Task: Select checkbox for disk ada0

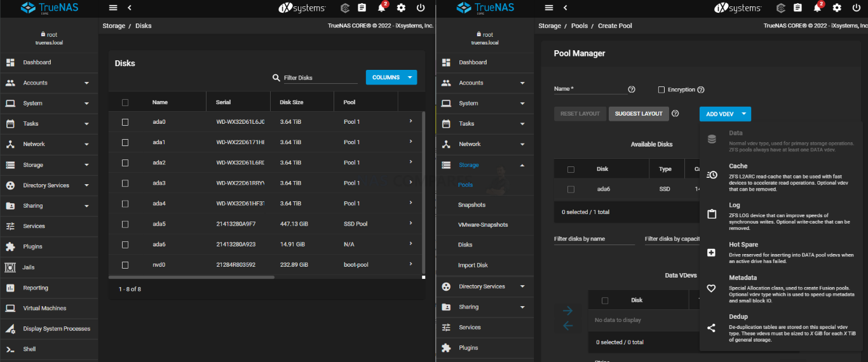Action: 125,122
